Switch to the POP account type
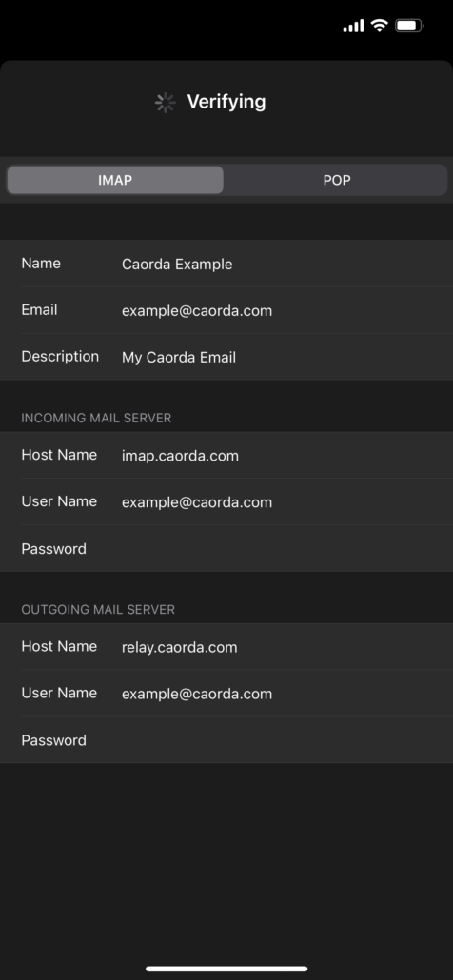Viewport: 453px width, 980px height. pyautogui.click(x=337, y=180)
